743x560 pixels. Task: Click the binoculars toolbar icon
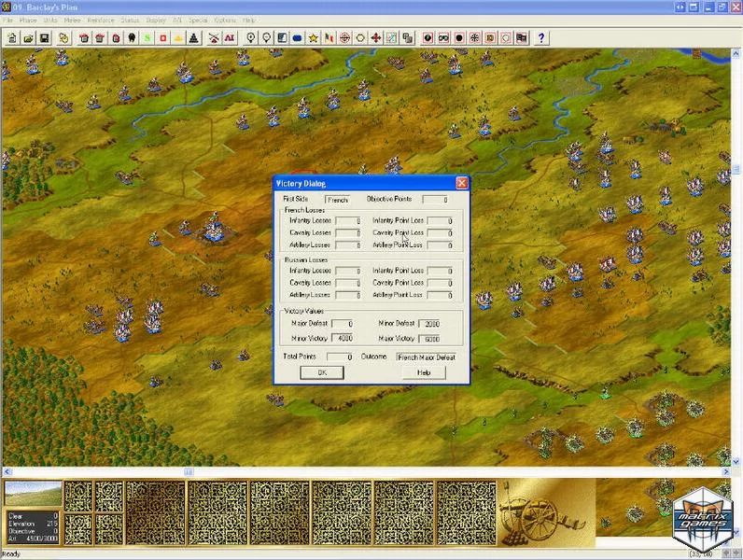(443, 38)
